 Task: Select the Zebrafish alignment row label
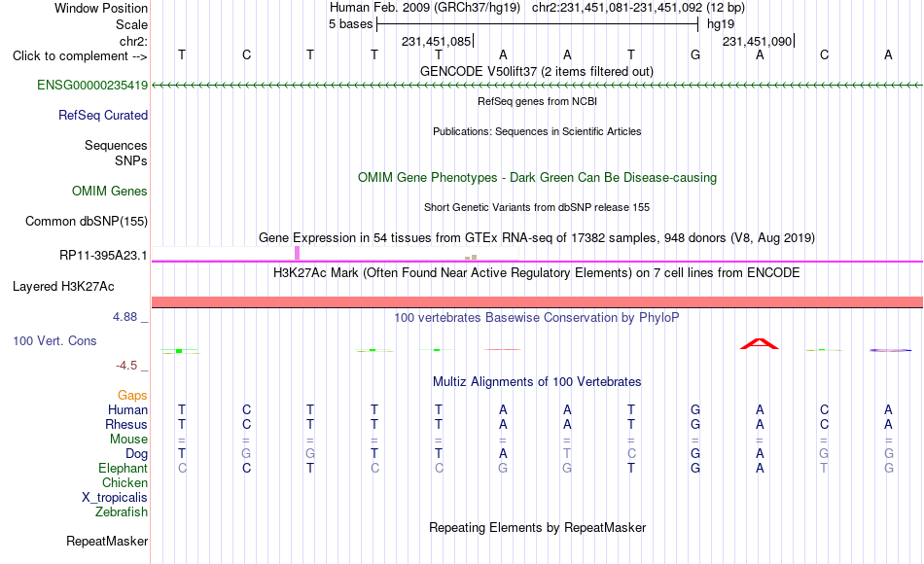122,511
